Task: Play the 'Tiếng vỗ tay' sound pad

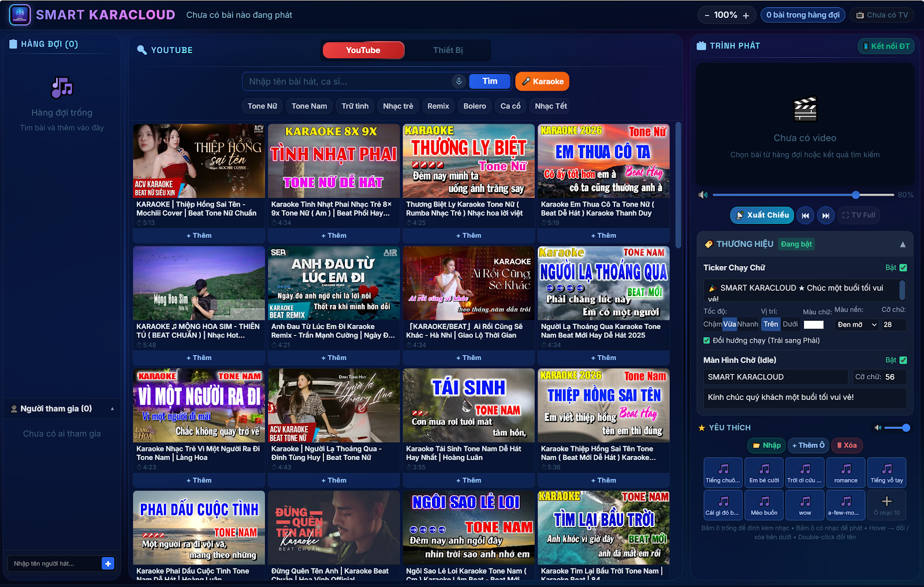Action: point(887,473)
